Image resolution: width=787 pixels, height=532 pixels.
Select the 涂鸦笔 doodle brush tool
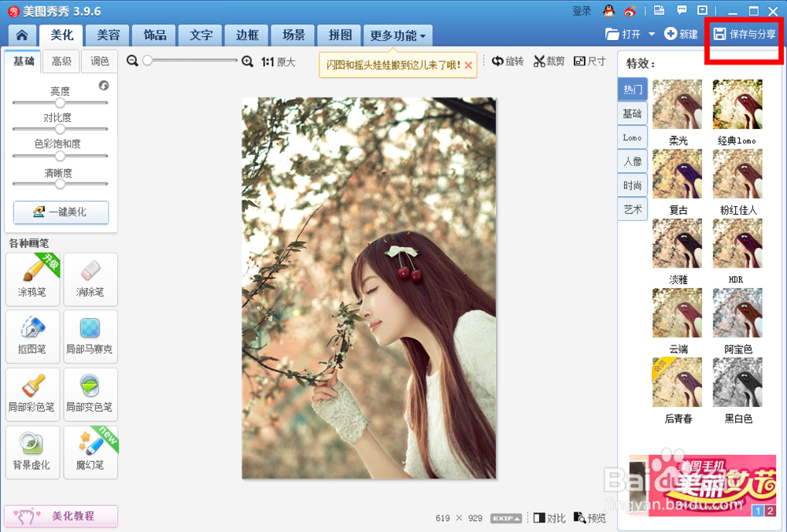point(32,279)
